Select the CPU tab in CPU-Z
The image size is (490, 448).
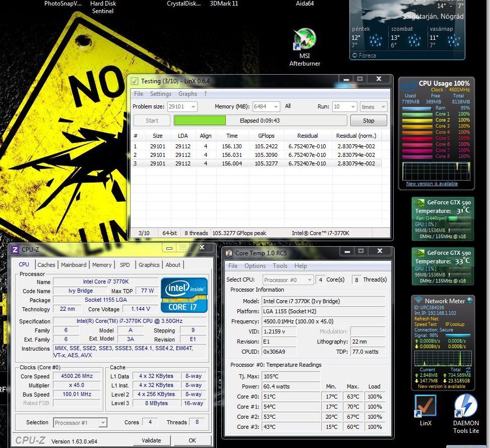click(24, 264)
